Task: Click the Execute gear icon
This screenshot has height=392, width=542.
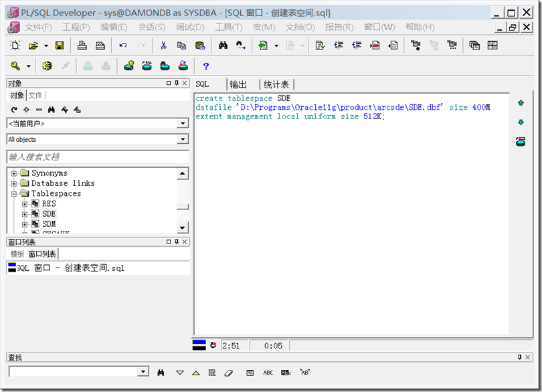Action: (47, 66)
